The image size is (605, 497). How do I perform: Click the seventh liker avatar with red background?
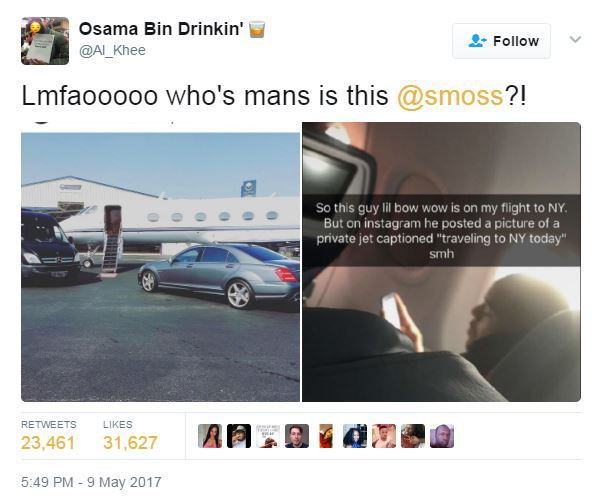[x=384, y=436]
